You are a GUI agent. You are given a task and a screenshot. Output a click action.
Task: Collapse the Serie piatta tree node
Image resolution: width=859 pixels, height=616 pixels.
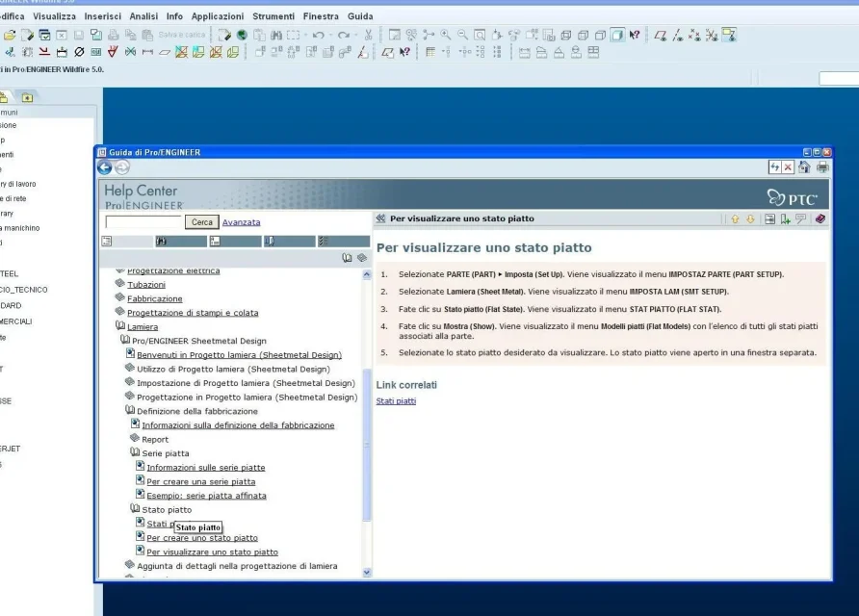pyautogui.click(x=135, y=452)
